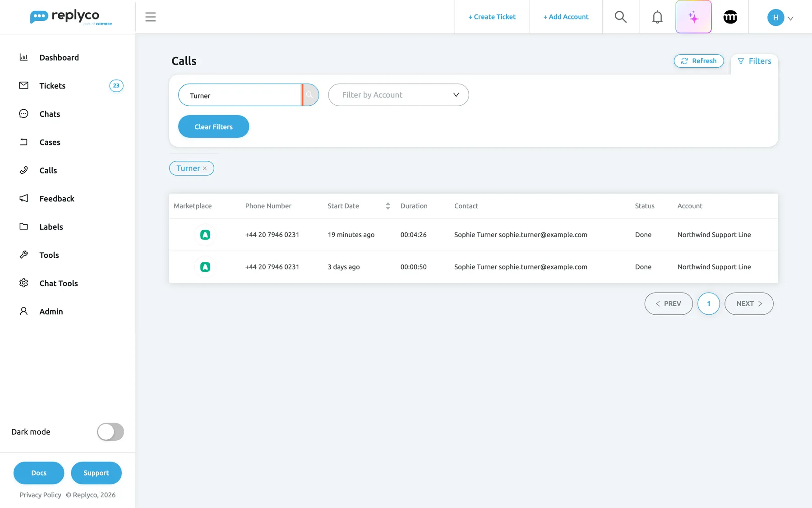Expand the user profile chevron
812x508 pixels.
[x=790, y=19]
